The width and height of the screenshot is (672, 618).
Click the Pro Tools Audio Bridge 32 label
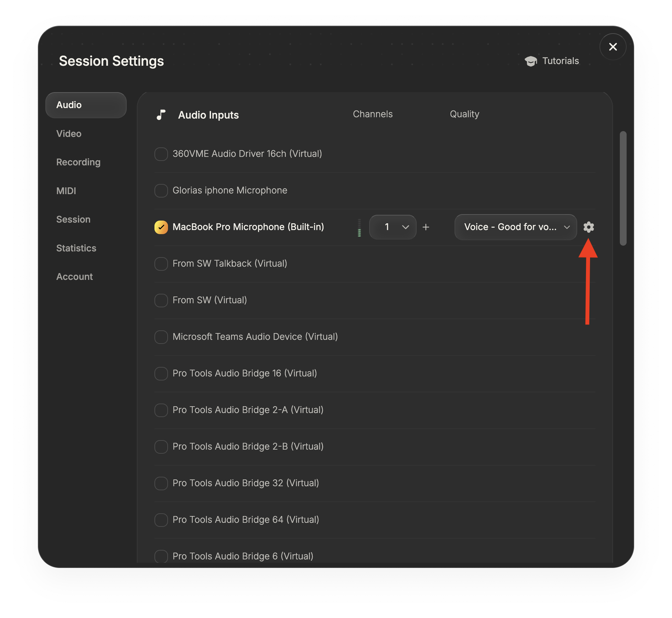tap(246, 483)
